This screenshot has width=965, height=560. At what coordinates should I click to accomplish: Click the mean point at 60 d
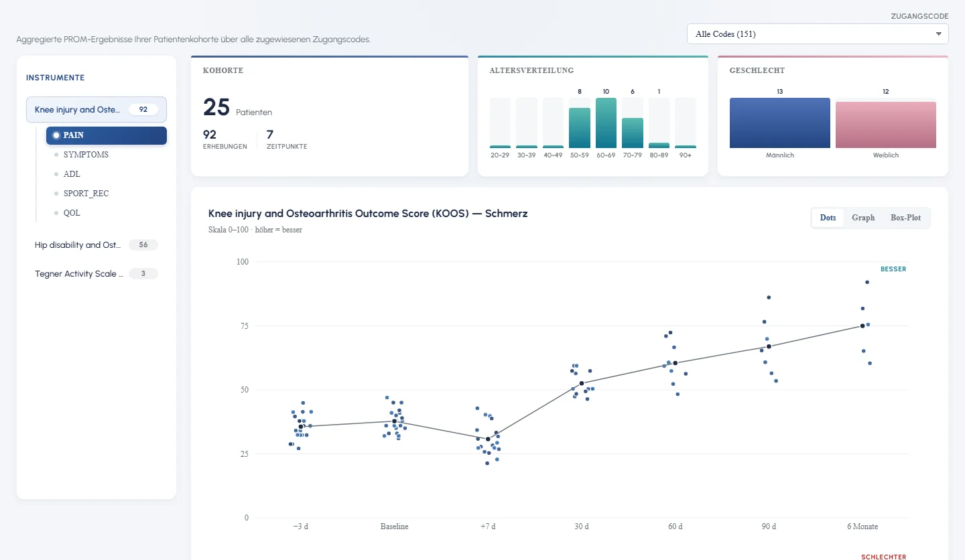coord(675,363)
